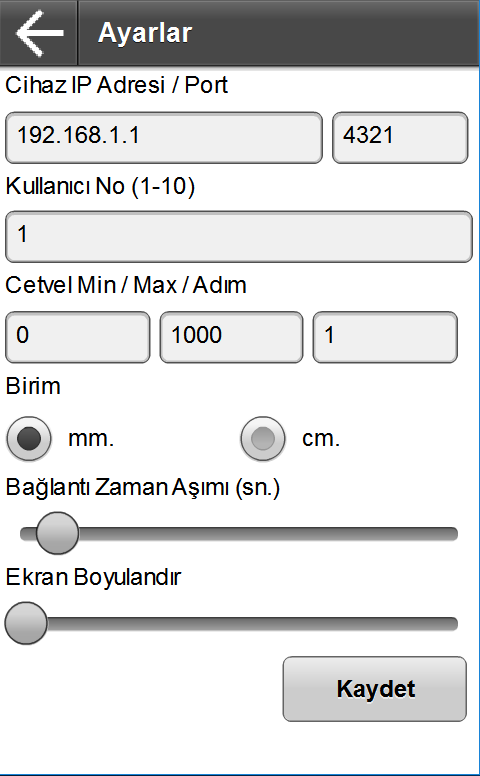This screenshot has height=776, width=480.
Task: Edit the Cetvel Min field showing 0
Action: click(x=78, y=337)
